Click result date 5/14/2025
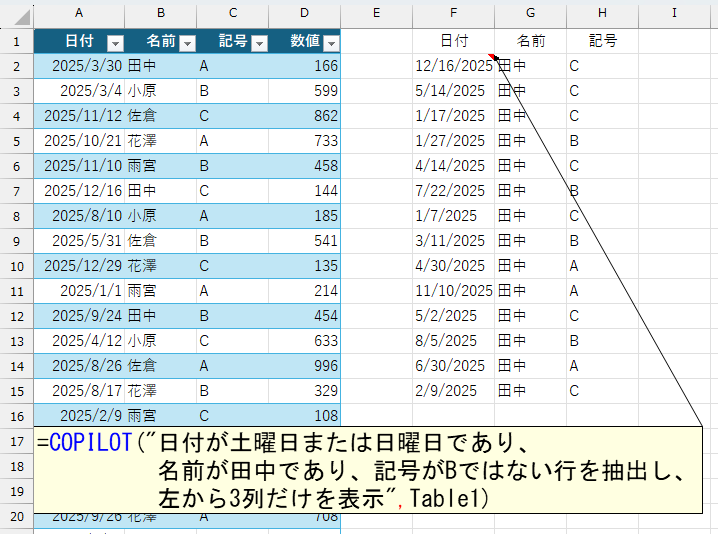This screenshot has width=718, height=534. [453, 91]
